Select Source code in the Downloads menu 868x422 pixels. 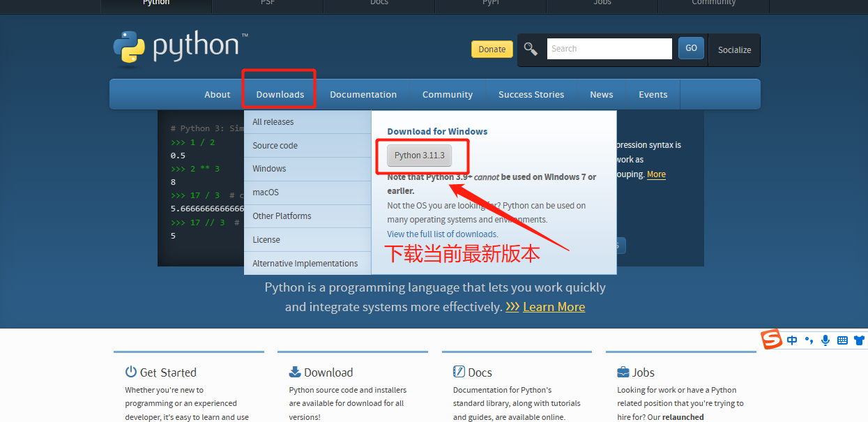click(x=307, y=146)
